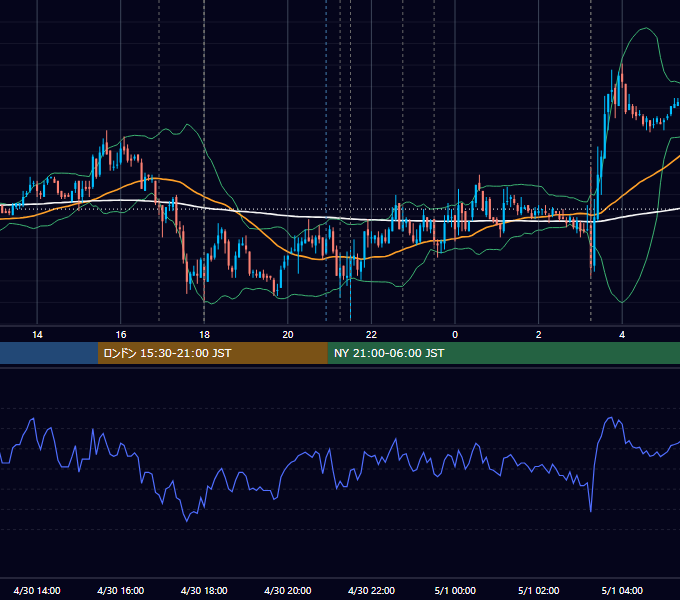The width and height of the screenshot is (680, 600).
Task: Click the 4/30 16:00 time label
Action: click(121, 590)
